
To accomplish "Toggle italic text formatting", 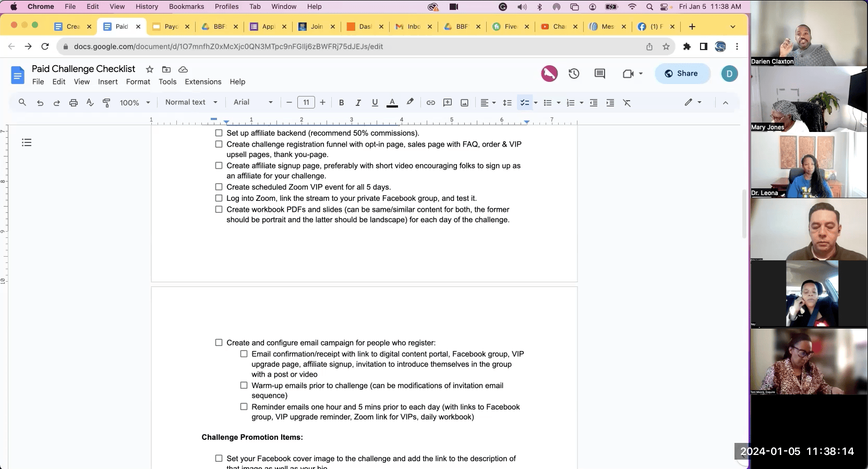I will [x=358, y=103].
